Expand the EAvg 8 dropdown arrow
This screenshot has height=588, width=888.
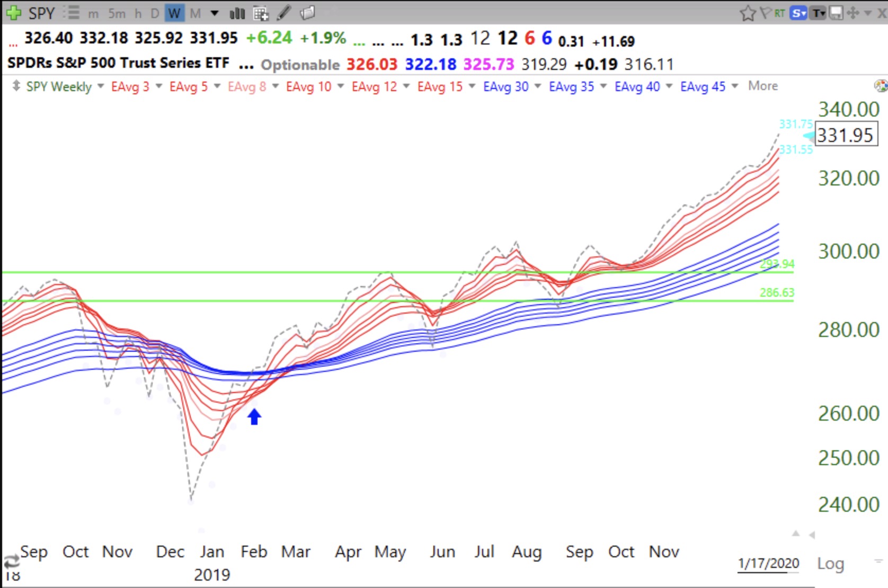275,85
